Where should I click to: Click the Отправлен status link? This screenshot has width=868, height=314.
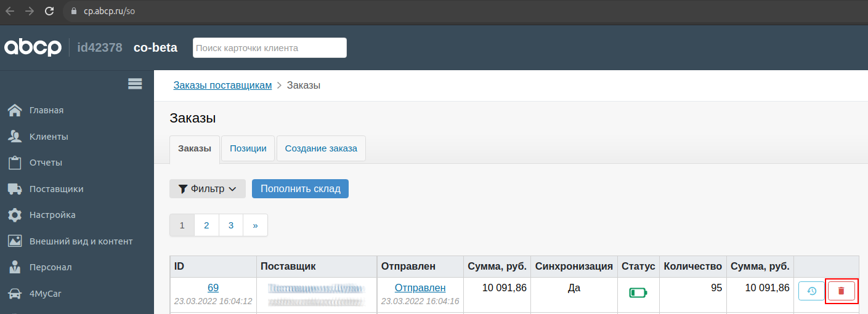pyautogui.click(x=420, y=288)
